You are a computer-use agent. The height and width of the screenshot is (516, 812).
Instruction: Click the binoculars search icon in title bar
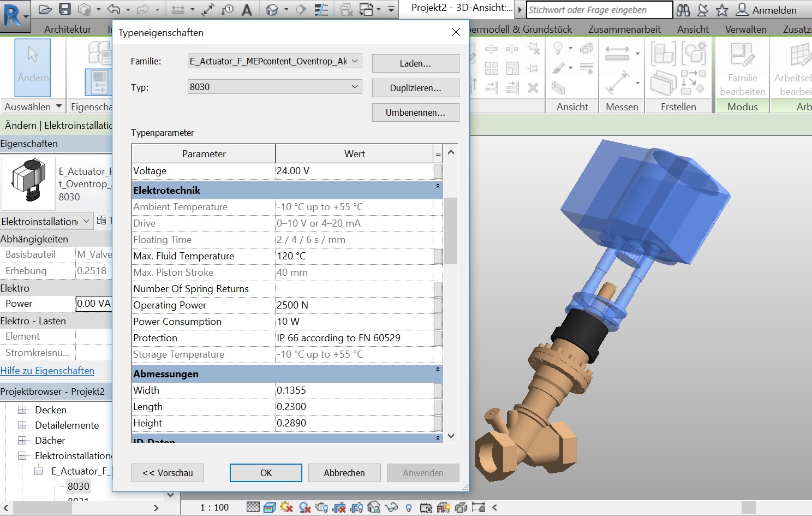point(683,10)
